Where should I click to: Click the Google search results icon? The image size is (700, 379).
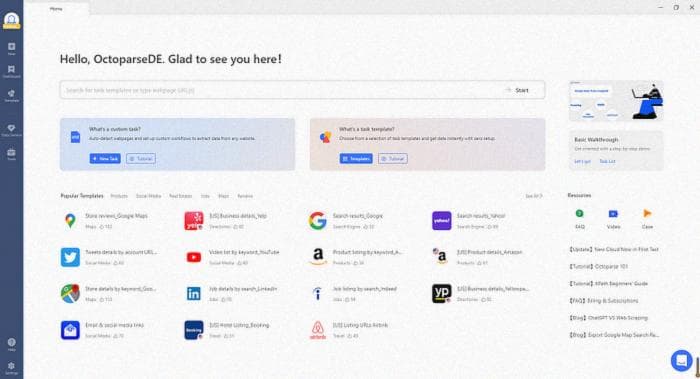(x=317, y=221)
